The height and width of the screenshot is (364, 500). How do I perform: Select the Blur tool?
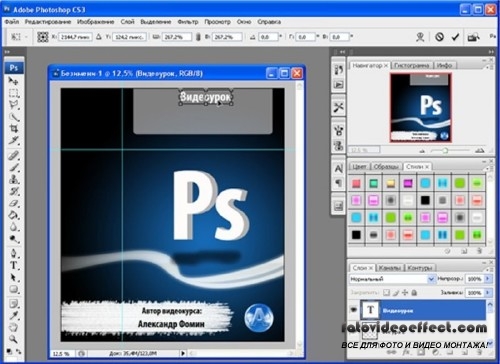click(x=13, y=227)
